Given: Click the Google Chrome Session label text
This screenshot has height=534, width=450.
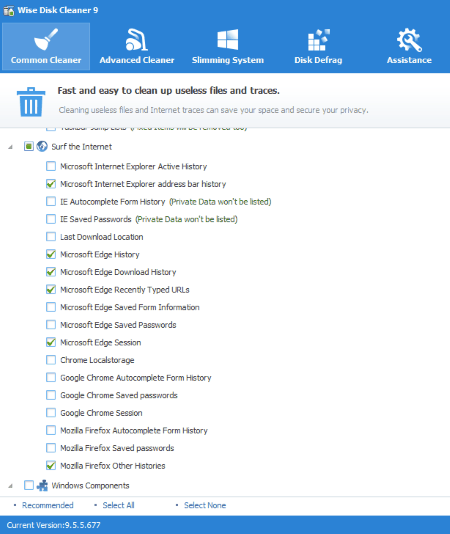Looking at the screenshot, I should 101,413.
